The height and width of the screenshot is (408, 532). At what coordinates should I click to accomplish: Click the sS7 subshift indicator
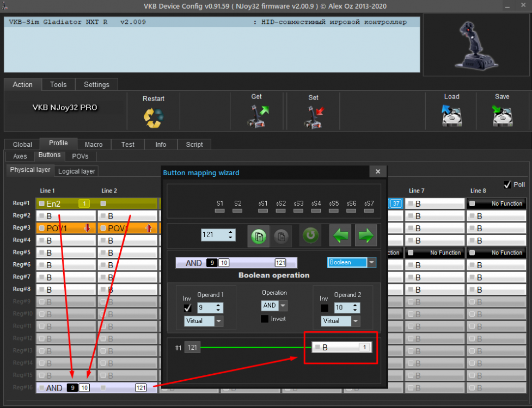(x=369, y=211)
